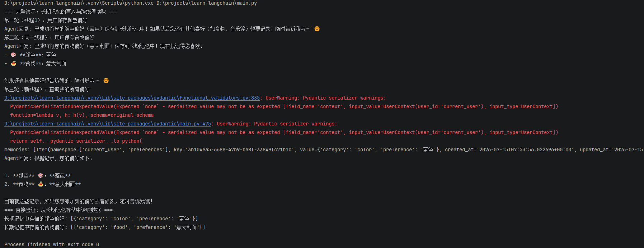Click 'Process finished with exit code 0'
The height and width of the screenshot is (248, 644).
(x=52, y=244)
